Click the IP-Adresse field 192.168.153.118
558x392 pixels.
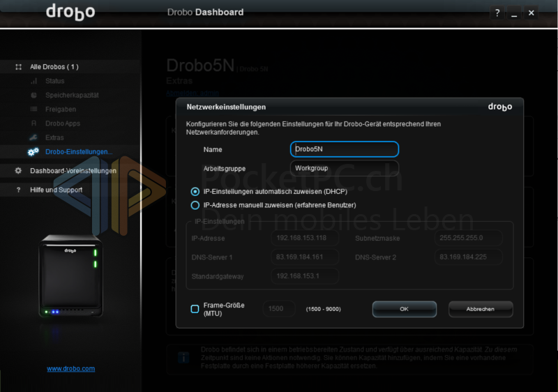click(305, 238)
